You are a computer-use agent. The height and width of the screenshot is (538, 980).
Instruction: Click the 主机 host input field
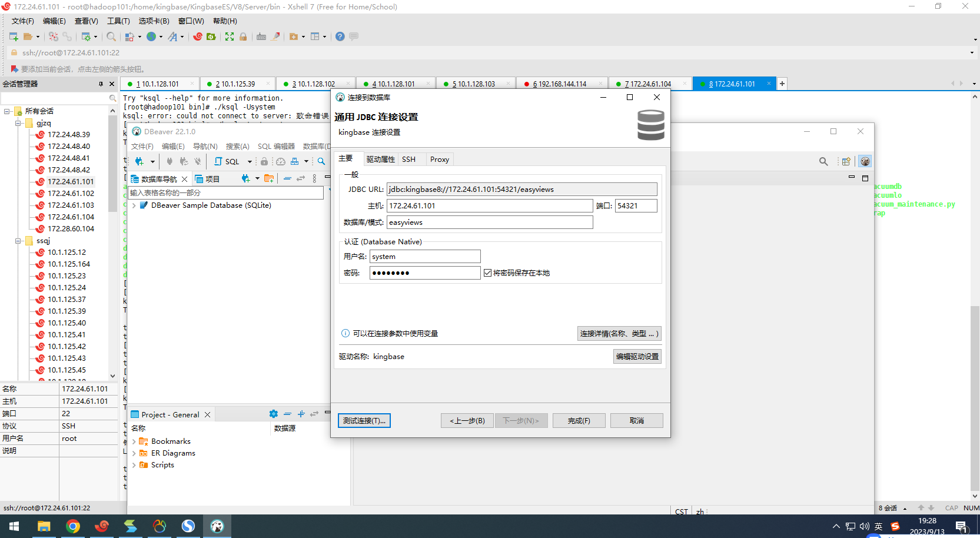pos(490,205)
